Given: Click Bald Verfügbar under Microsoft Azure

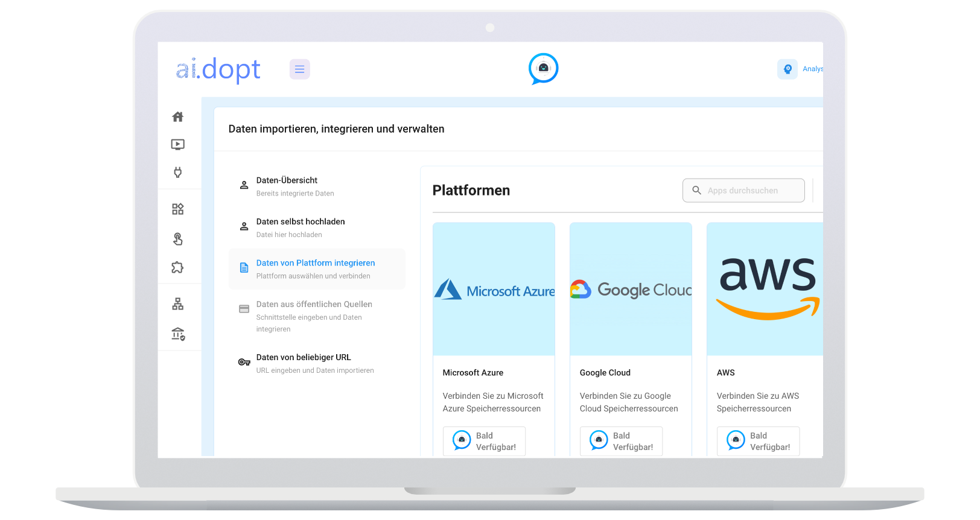Looking at the screenshot, I should [484, 441].
